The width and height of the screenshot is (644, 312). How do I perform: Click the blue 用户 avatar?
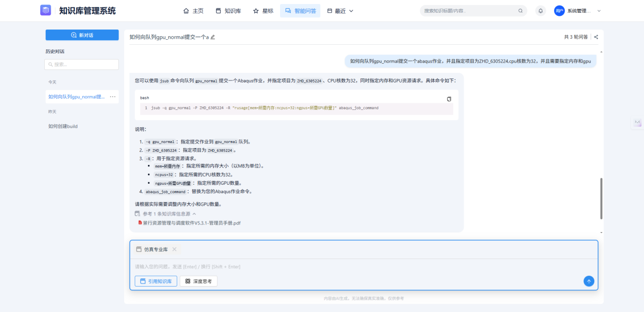pos(560,11)
